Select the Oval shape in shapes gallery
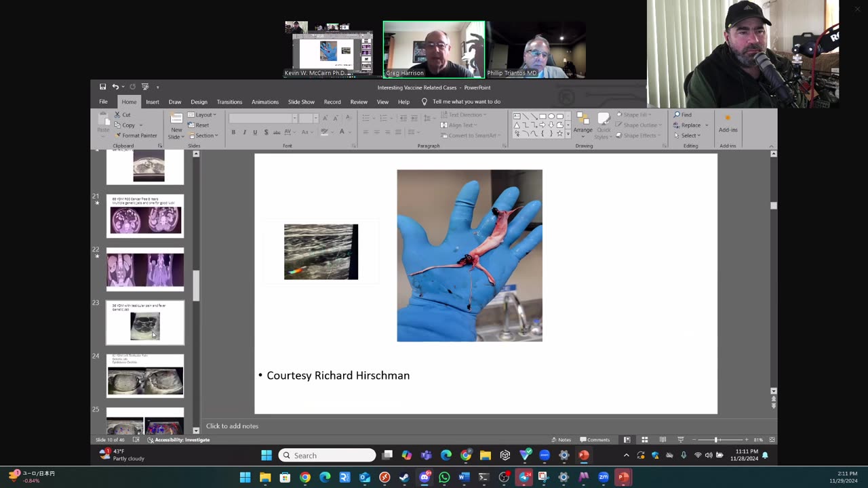Image resolution: width=868 pixels, height=488 pixels. click(x=551, y=116)
